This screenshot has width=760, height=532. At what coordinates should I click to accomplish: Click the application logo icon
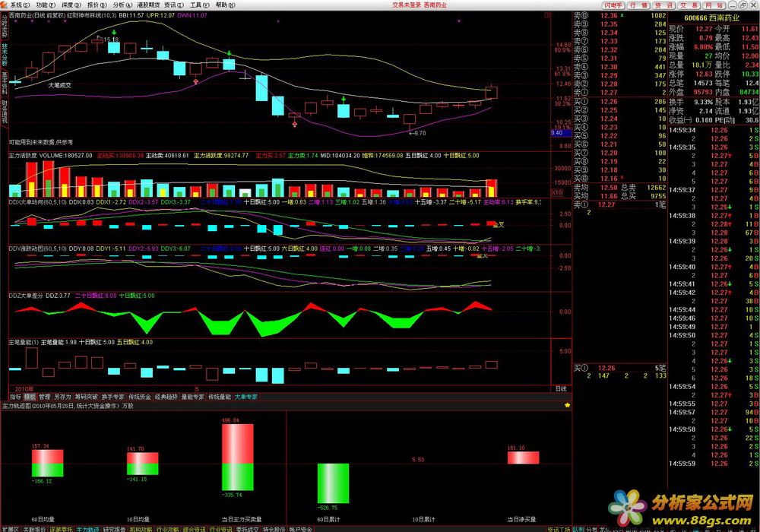pos(5,5)
